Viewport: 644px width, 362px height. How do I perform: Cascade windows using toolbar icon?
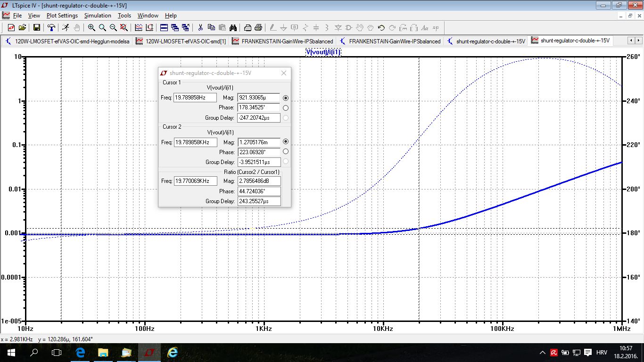tap(175, 27)
